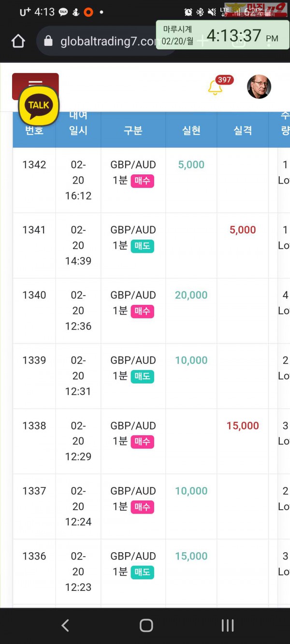The image size is (290, 644).
Task: Tap the red 15,000 value in row 1338
Action: coord(243,426)
